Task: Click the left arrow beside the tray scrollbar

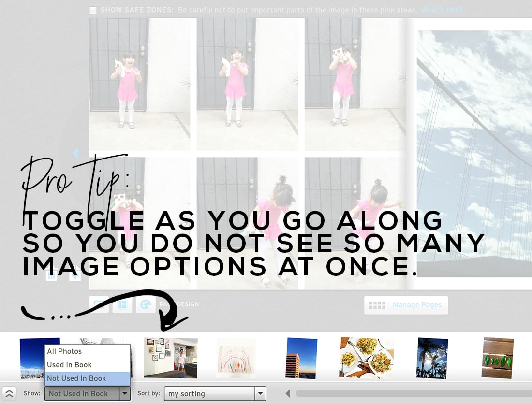Action: (288, 393)
